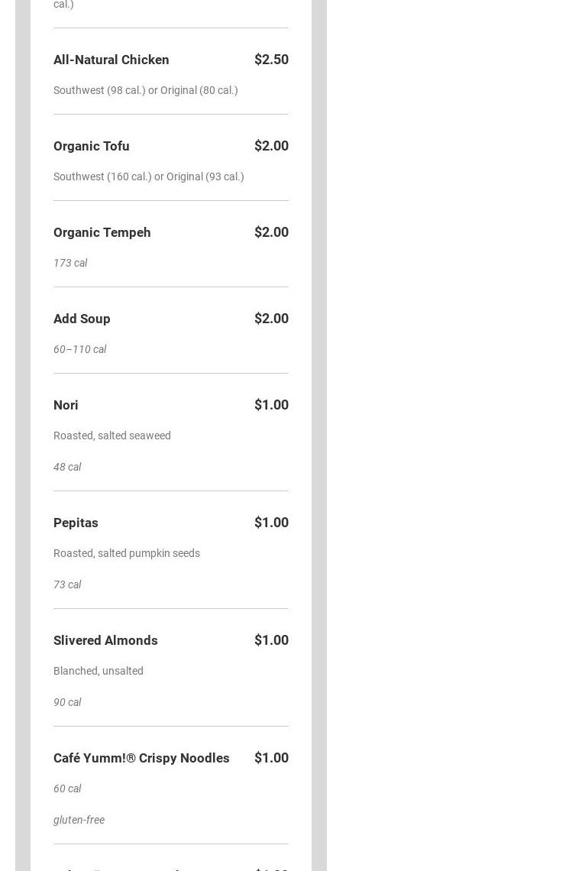Viewport: 588px width, 871px height.
Task: Select the Add Soup menu item
Action: (x=82, y=319)
